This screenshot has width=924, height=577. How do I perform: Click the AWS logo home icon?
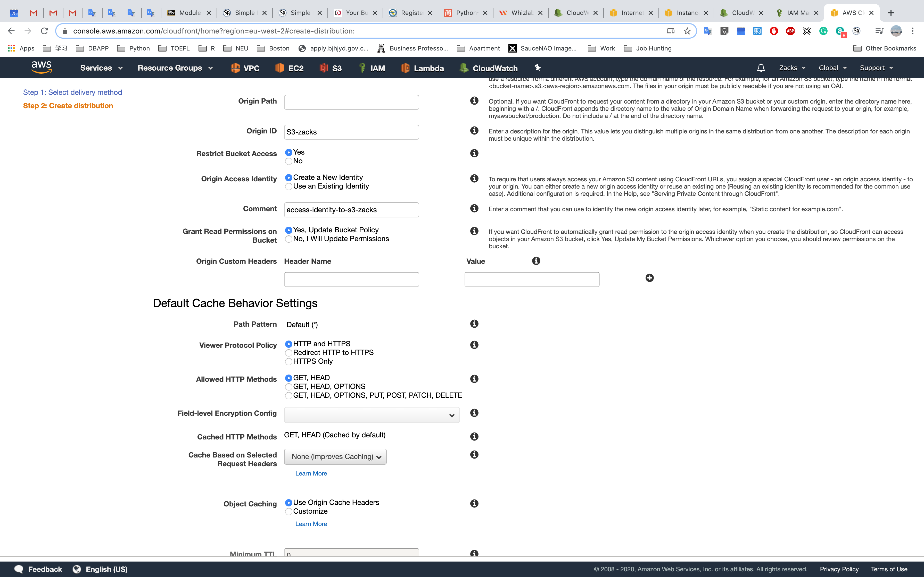(x=41, y=67)
